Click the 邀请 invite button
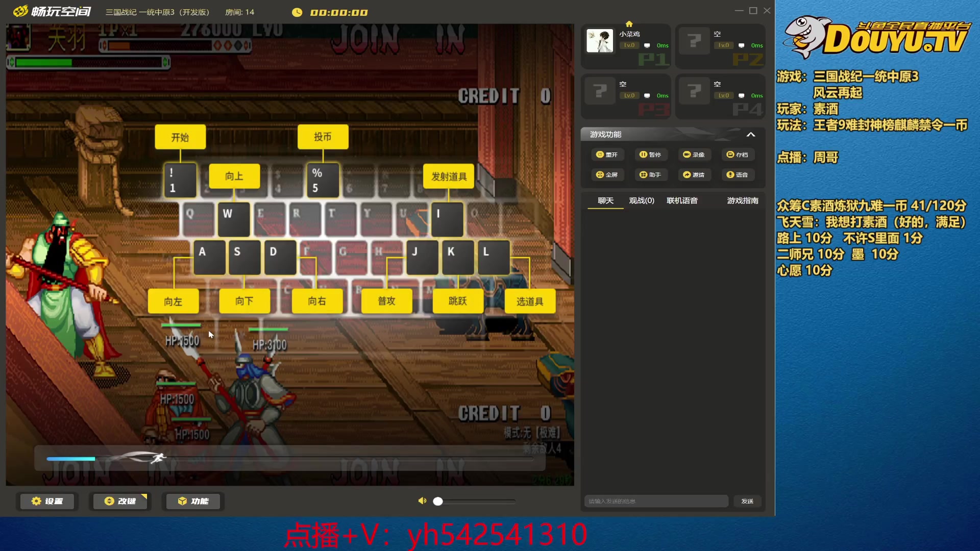Image resolution: width=980 pixels, height=551 pixels. 694,174
